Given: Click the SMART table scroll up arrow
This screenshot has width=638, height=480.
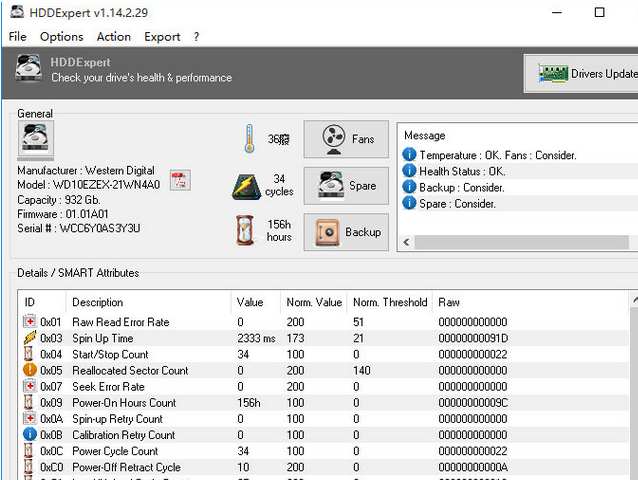Looking at the screenshot, I should point(635,301).
